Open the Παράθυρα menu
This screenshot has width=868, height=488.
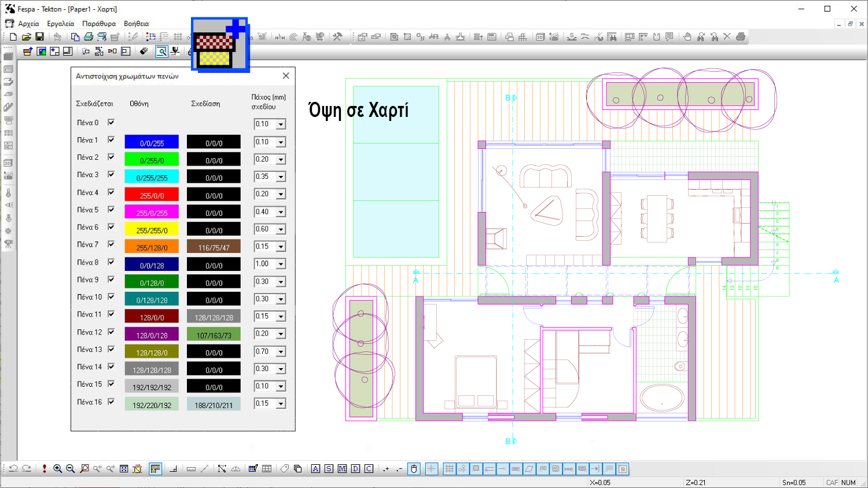(x=99, y=24)
